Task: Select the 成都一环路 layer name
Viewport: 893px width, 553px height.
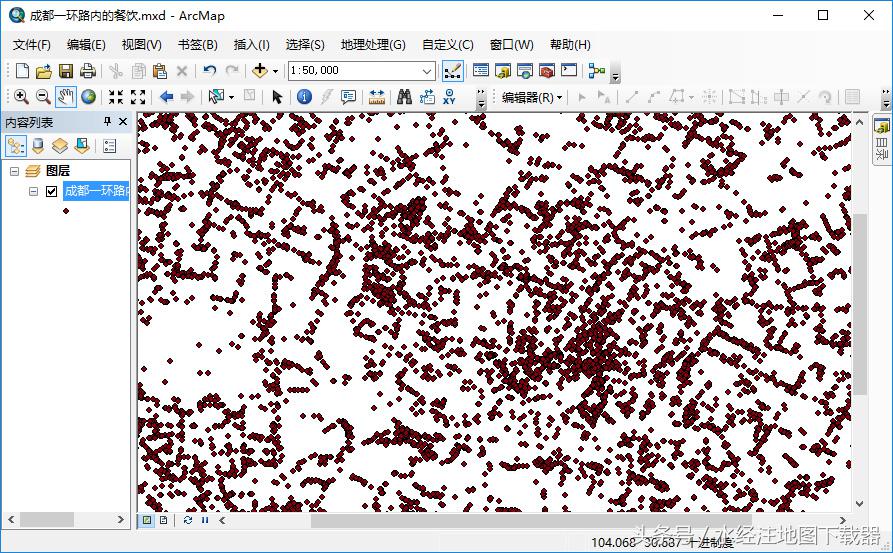Action: pyautogui.click(x=96, y=192)
